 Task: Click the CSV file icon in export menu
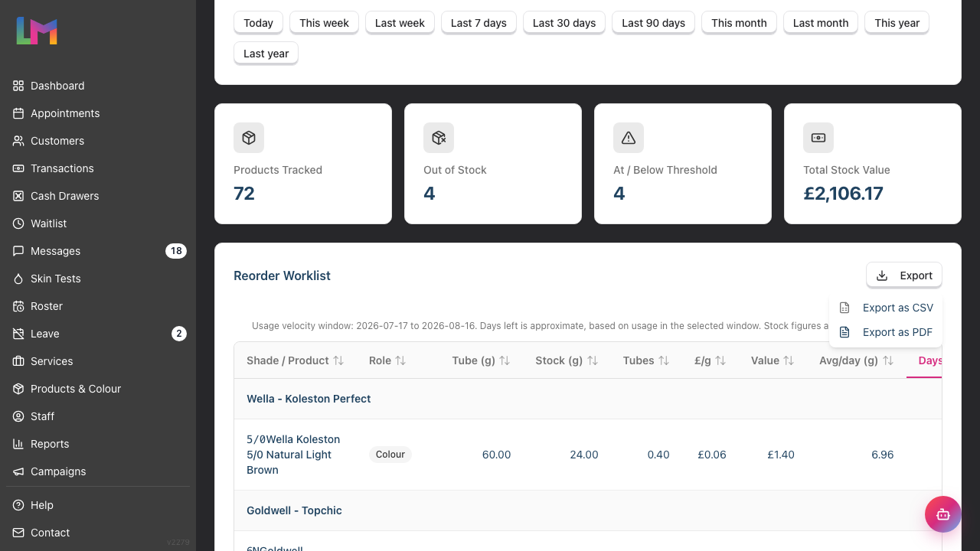point(844,308)
